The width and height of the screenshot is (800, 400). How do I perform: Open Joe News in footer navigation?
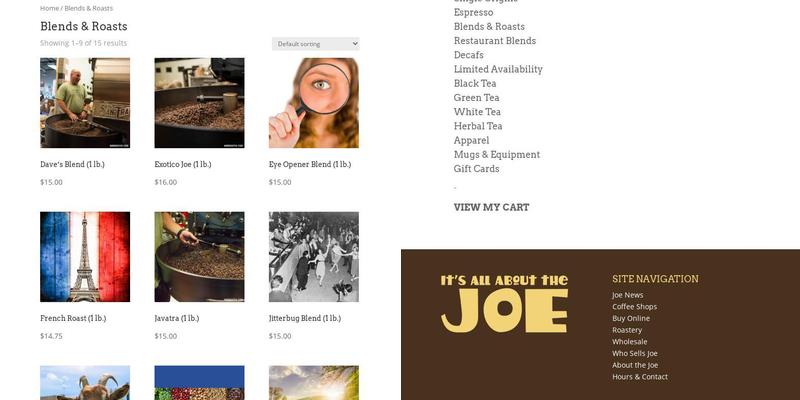point(628,295)
